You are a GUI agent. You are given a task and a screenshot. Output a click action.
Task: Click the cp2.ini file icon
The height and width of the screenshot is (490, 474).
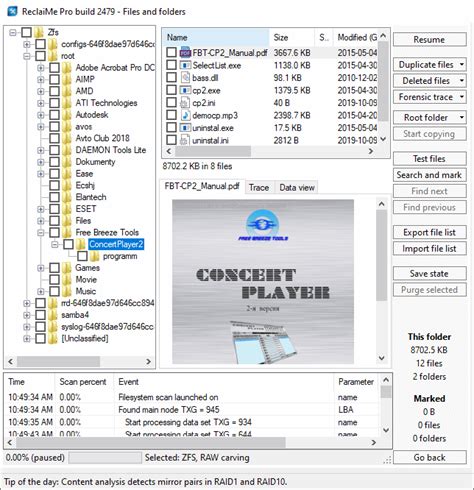(x=185, y=103)
